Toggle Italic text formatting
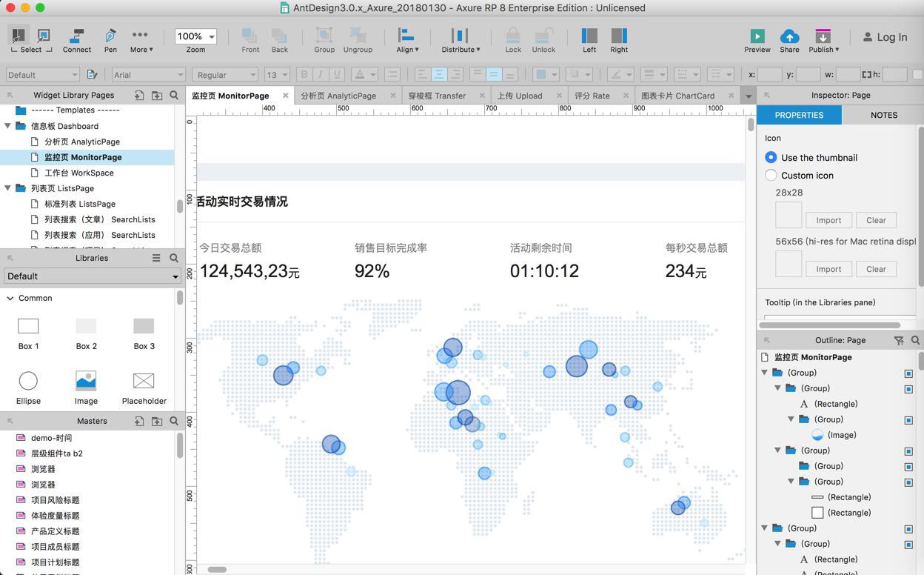Viewport: 924px width, 575px height. [320, 74]
